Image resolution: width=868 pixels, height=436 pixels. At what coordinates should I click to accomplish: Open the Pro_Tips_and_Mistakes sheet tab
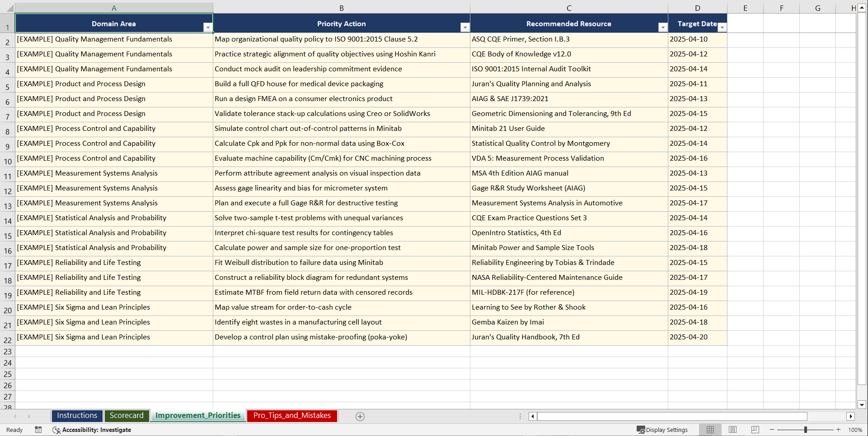click(x=292, y=415)
